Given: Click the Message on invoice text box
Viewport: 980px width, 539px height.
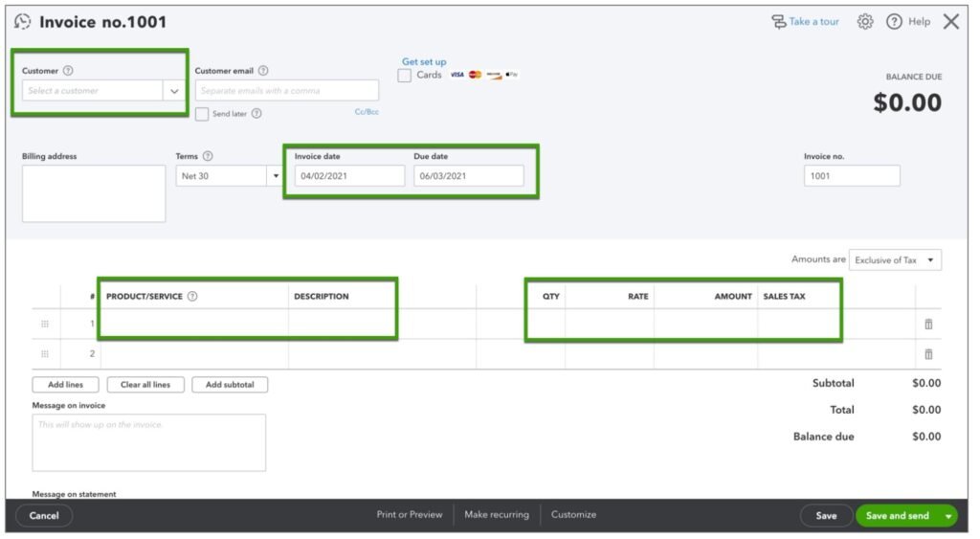Looking at the screenshot, I should click(148, 442).
